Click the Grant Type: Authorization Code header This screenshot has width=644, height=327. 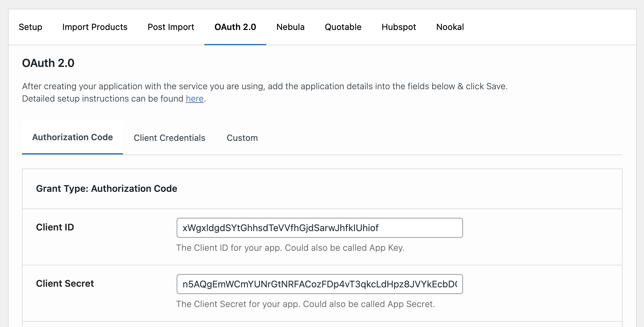tap(107, 188)
